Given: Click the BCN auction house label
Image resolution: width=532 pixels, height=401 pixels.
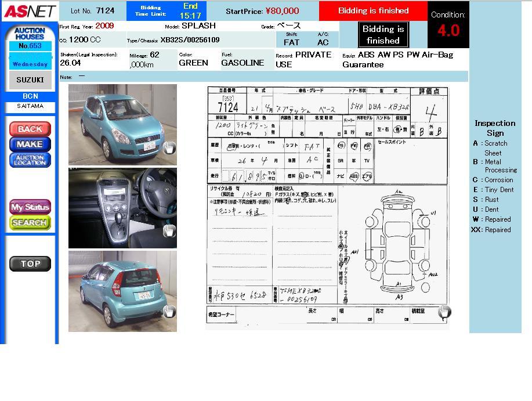Looking at the screenshot, I should (x=30, y=96).
